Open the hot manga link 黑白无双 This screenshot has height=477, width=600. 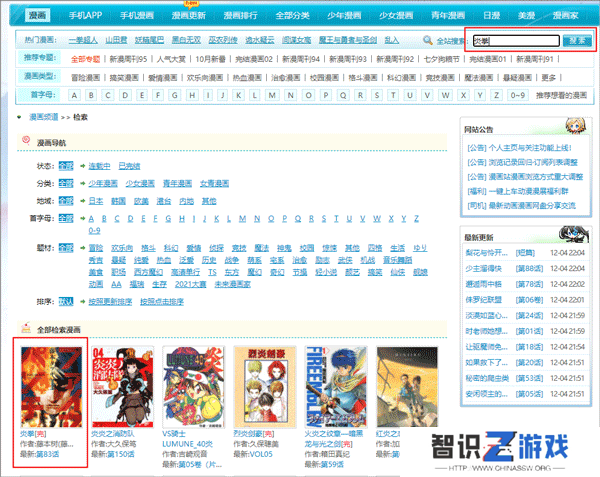(x=186, y=40)
